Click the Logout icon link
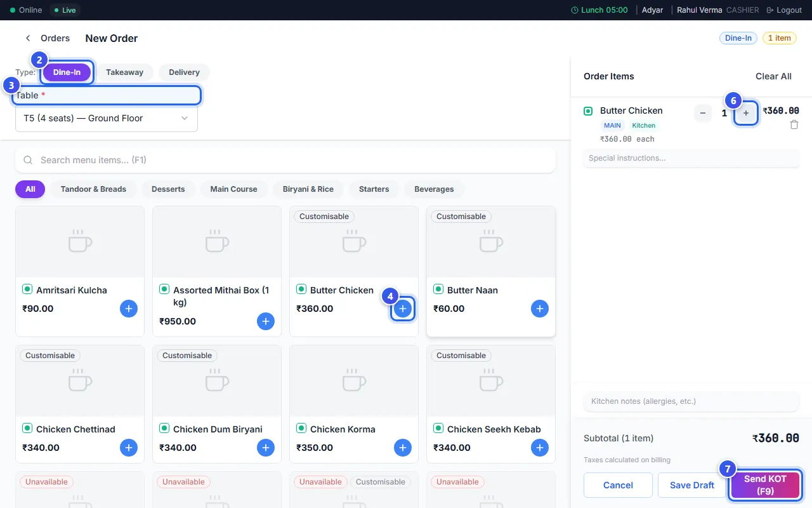 point(784,10)
